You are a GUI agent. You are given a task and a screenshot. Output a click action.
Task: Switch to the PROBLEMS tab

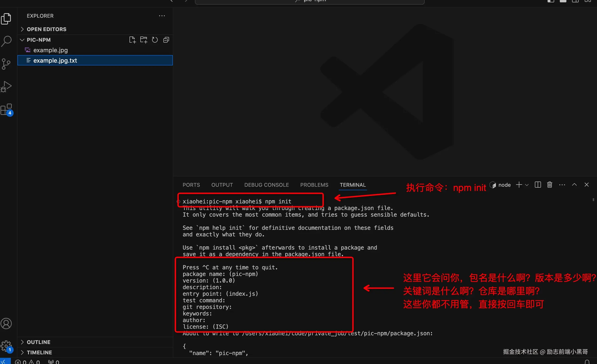[314, 185]
